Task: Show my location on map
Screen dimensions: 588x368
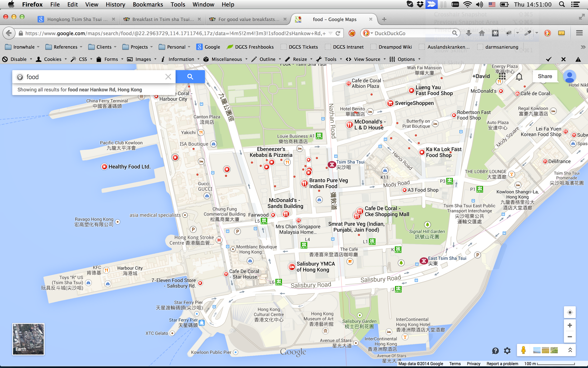Action: 570,312
